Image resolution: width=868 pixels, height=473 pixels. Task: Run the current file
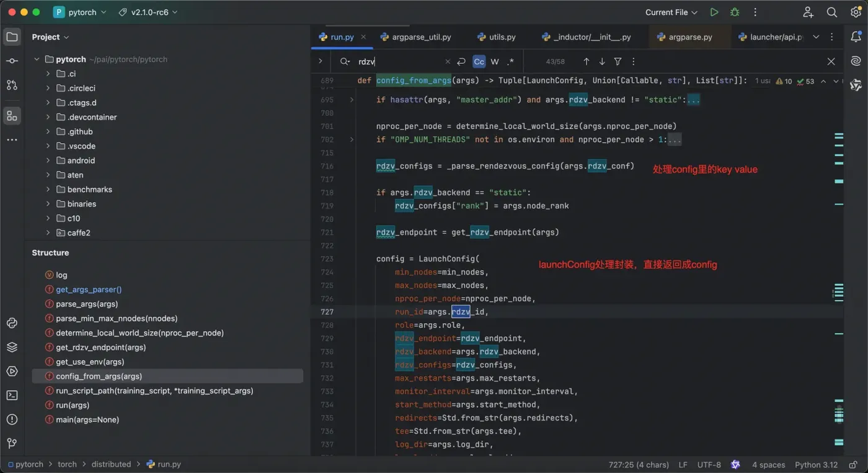coord(714,12)
